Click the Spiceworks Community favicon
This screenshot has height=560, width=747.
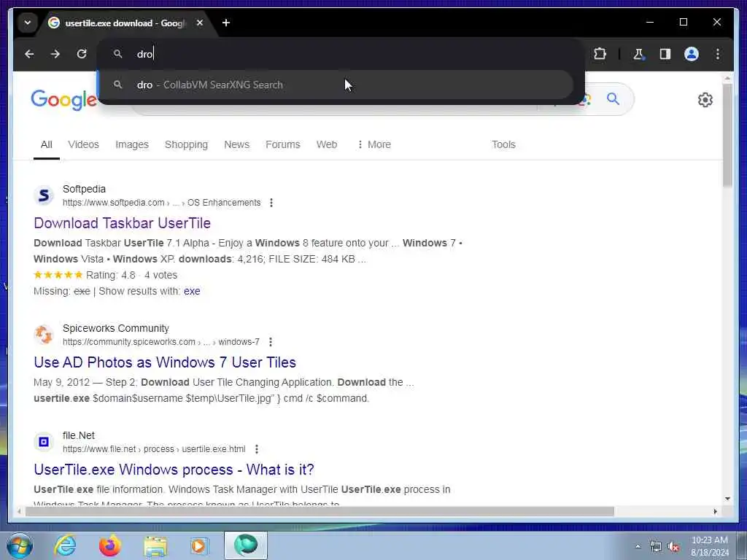(x=44, y=335)
